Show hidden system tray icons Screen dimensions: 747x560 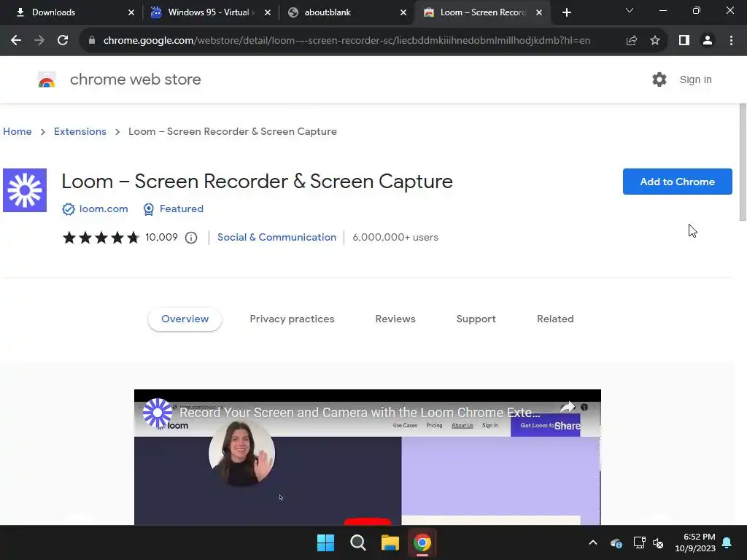[x=593, y=542]
